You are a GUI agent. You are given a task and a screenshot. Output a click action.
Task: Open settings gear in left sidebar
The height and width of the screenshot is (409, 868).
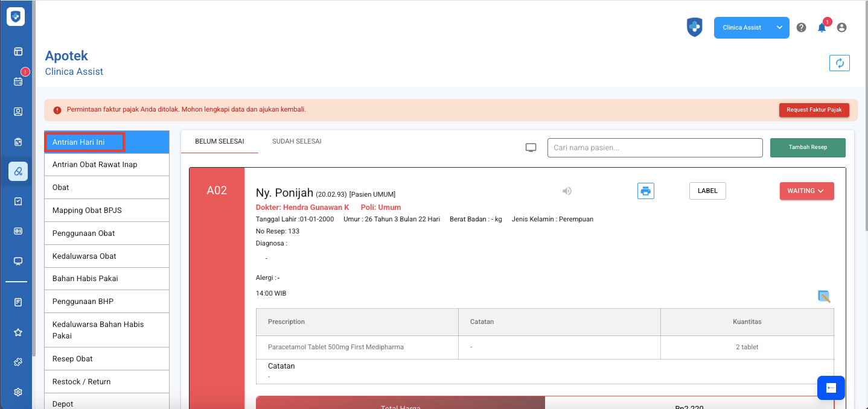(18, 392)
